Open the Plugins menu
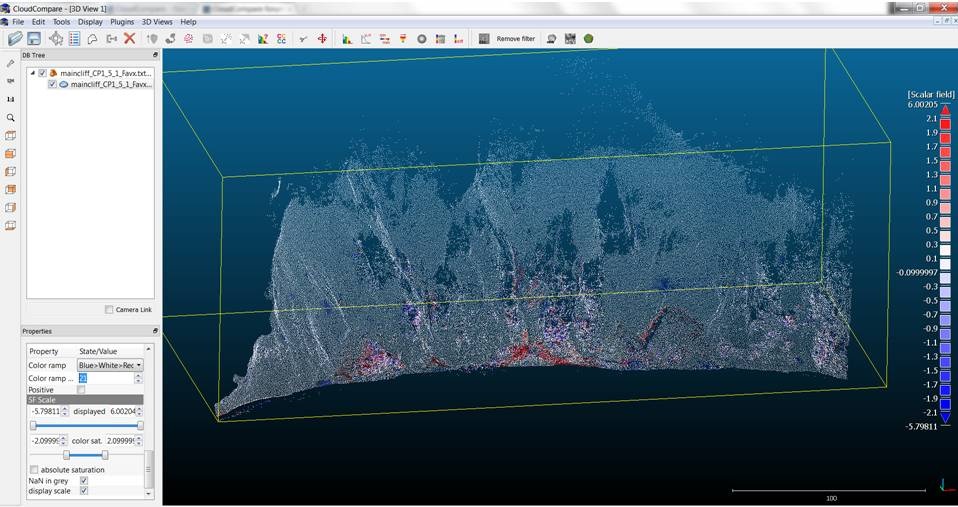Viewport: 958px width, 507px height. pyautogui.click(x=121, y=21)
